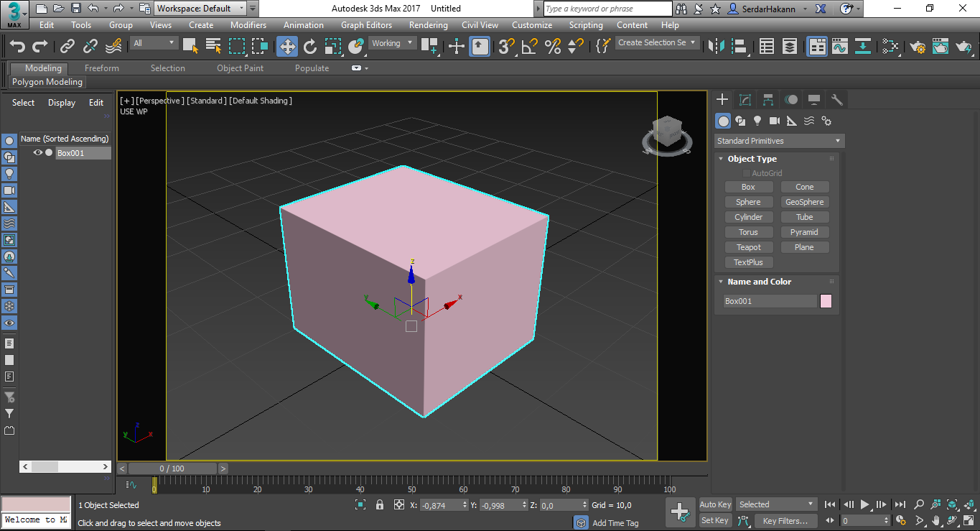This screenshot has height=531, width=980.
Task: Create a Sphere primitive
Action: coord(748,202)
